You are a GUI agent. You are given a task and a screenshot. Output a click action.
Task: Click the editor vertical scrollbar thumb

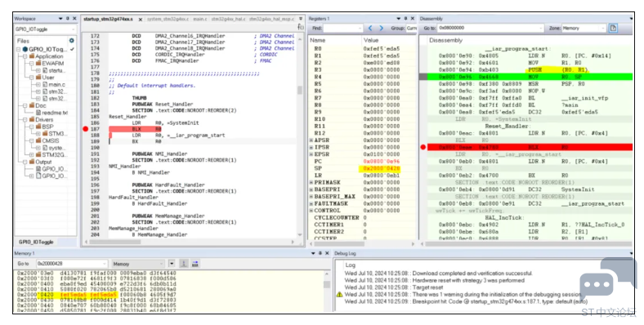300,90
